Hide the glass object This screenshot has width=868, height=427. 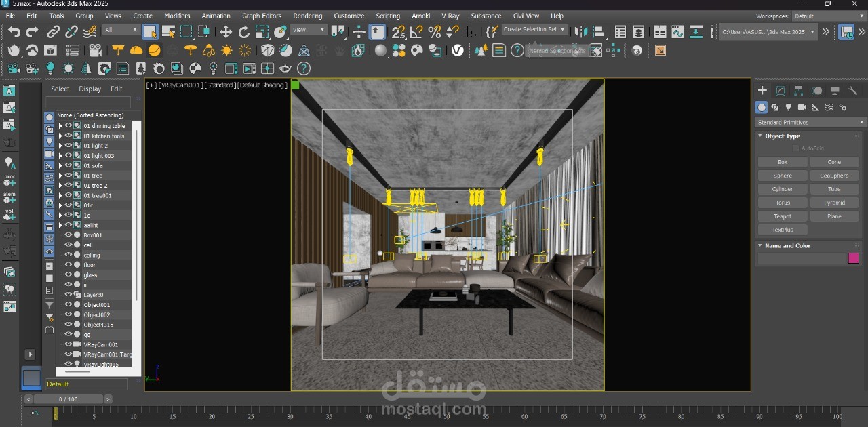coord(68,274)
